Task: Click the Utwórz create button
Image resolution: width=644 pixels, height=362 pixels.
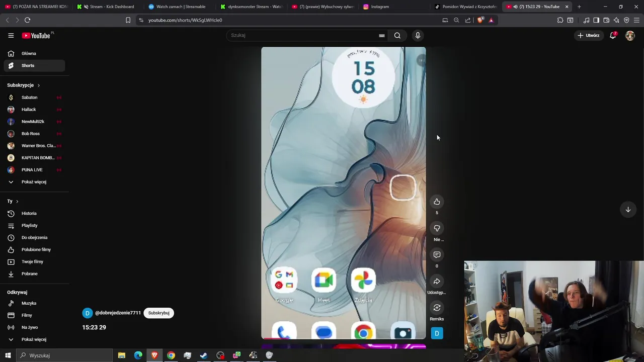Action: 589,35
